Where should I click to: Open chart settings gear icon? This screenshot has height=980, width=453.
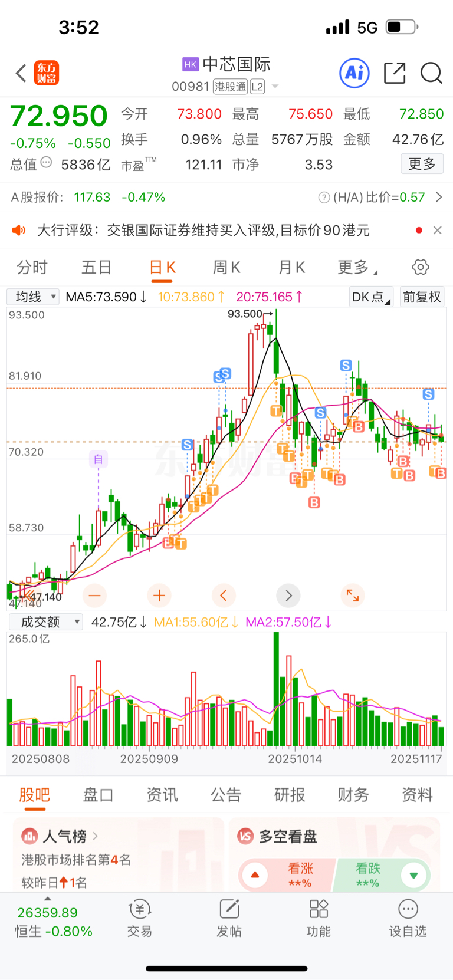click(x=421, y=267)
